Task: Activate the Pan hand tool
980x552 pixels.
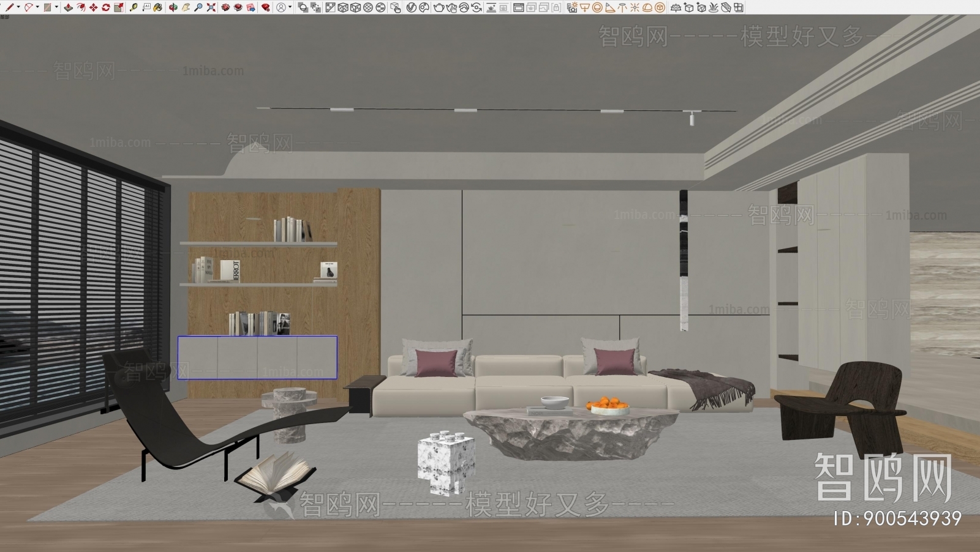Action: [186, 7]
